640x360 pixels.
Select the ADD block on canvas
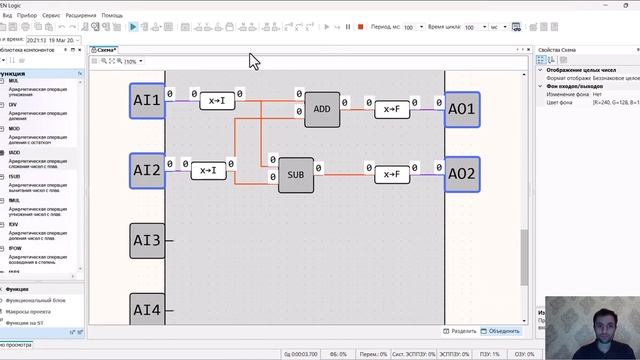(x=322, y=109)
